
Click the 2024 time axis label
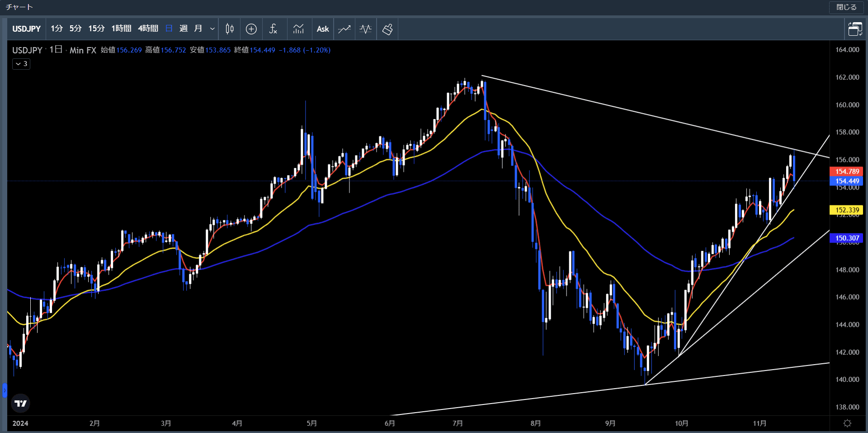pos(20,423)
